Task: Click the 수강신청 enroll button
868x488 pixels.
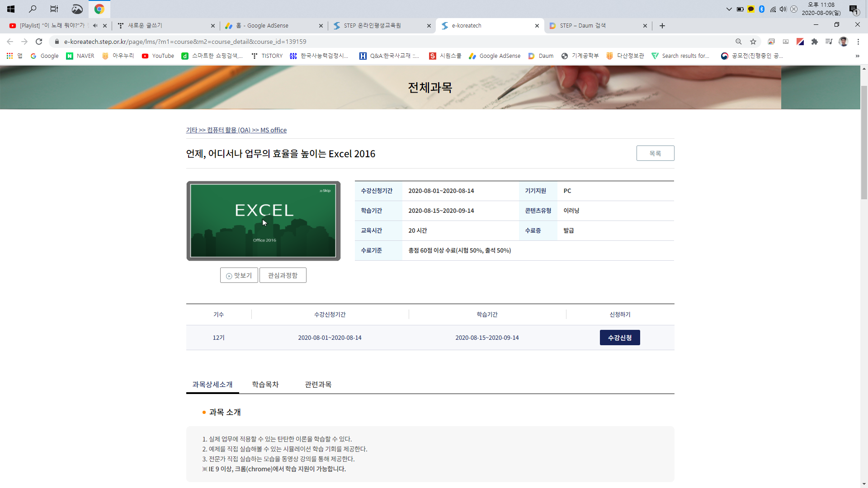Action: pyautogui.click(x=619, y=338)
